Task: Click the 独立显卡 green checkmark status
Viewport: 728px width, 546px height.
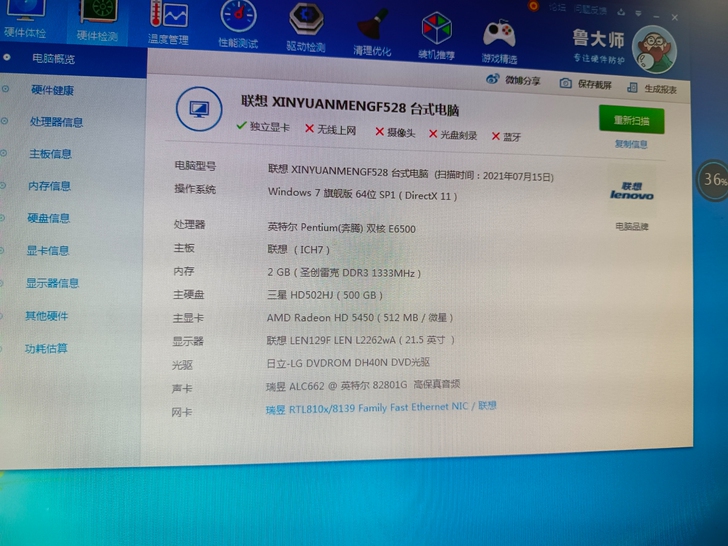Action: coord(263,126)
